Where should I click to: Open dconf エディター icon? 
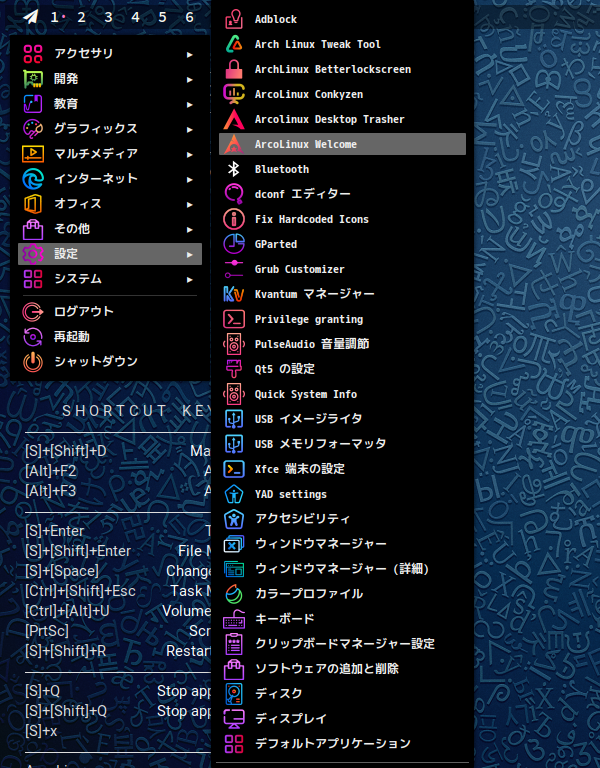pyautogui.click(x=234, y=194)
